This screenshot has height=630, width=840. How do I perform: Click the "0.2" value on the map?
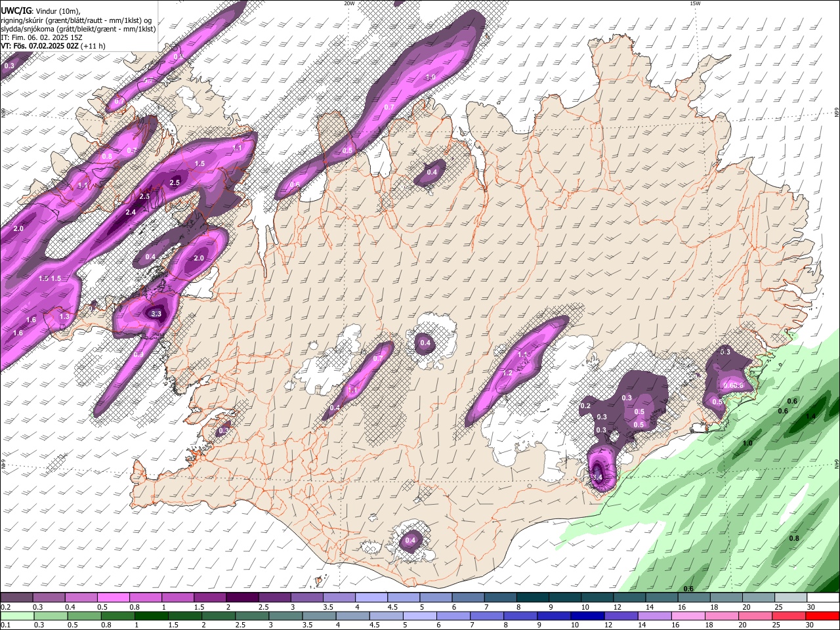(585, 406)
